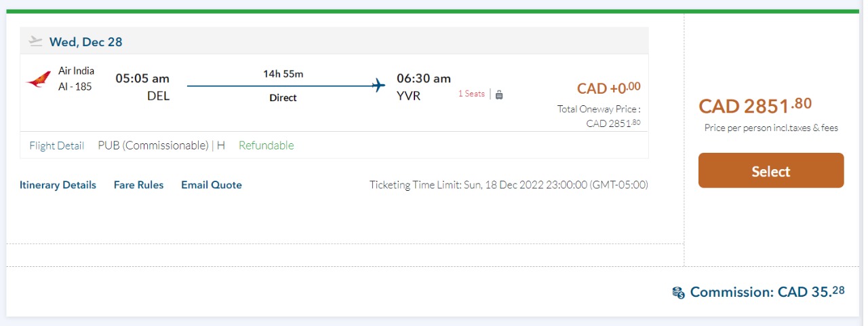Screen dimensions: 868x326
Task: Open Itinerary Details
Action: (x=58, y=185)
